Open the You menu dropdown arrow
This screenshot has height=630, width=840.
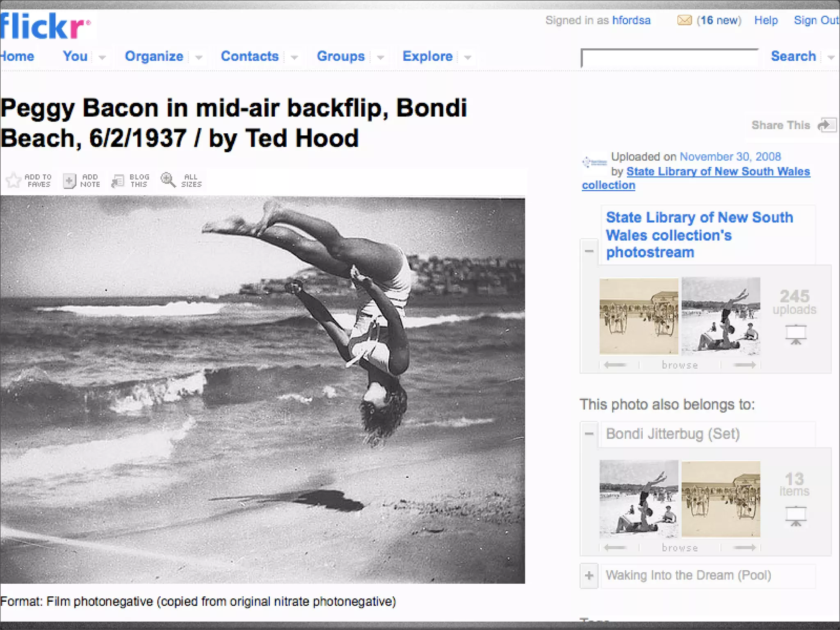(x=102, y=57)
